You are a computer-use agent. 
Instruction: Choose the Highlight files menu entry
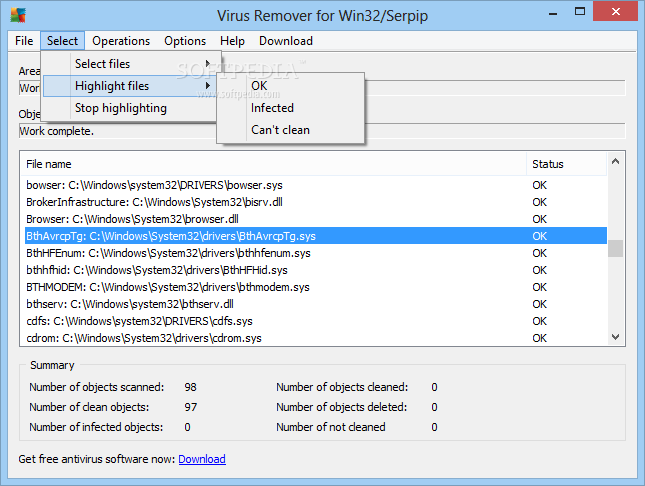point(130,86)
